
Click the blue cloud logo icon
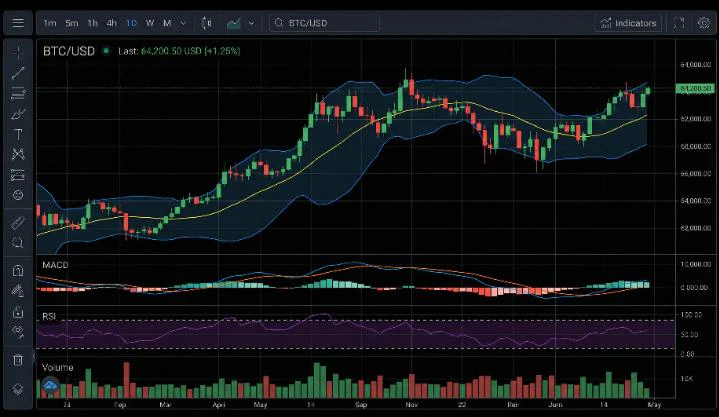pos(50,386)
